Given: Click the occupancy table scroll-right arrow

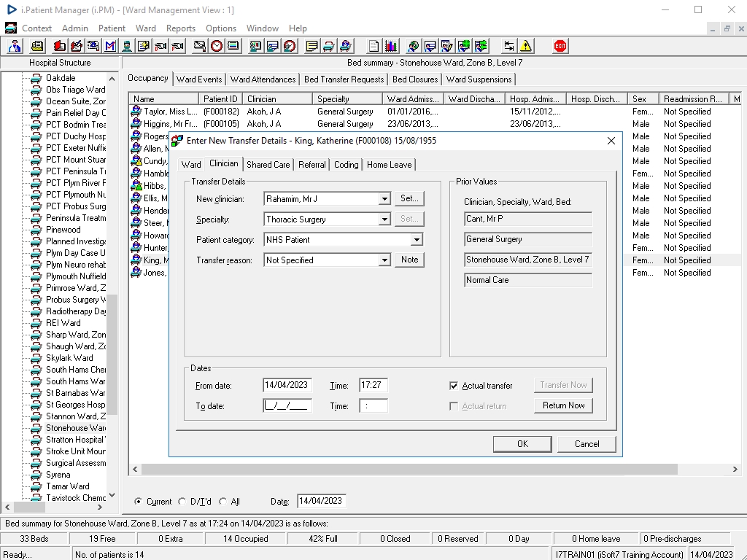Looking at the screenshot, I should pos(735,470).
